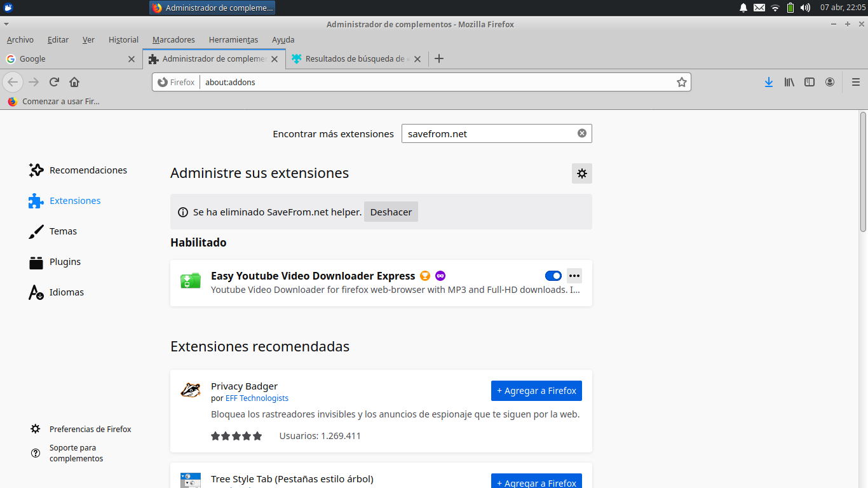Open the Xfce applications menu icon

click(8, 8)
